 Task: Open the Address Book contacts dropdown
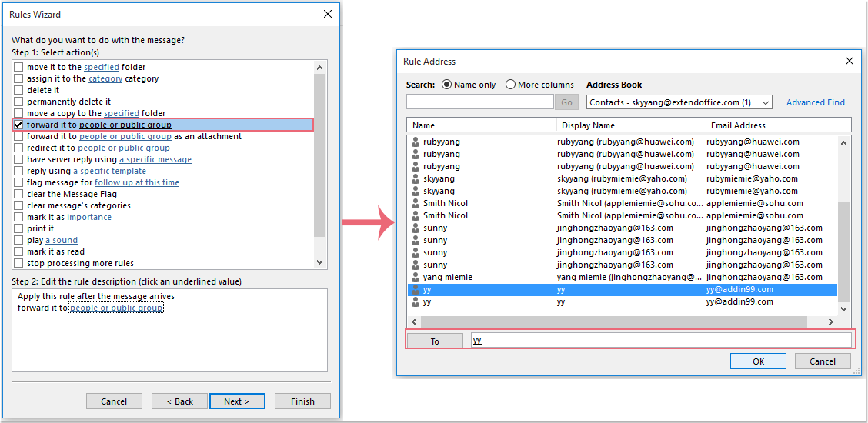(765, 102)
